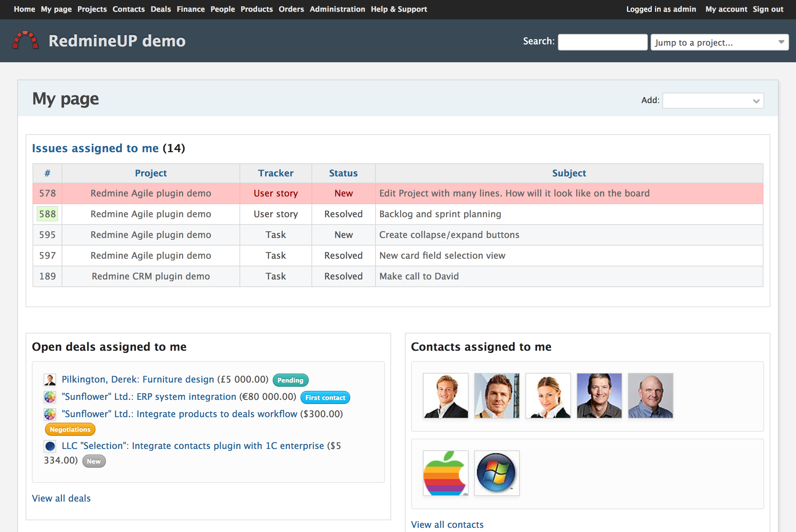
Task: Open first contact photo of blond man in suit
Action: coord(445,395)
